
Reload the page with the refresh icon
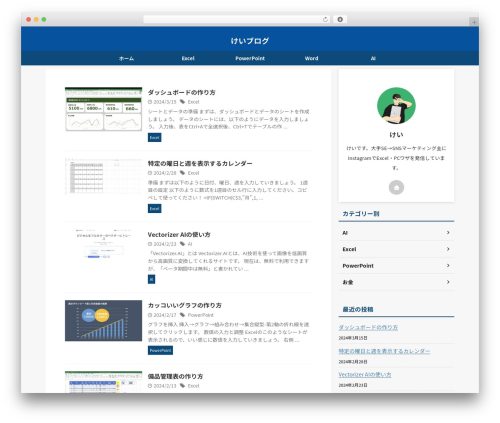point(325,19)
